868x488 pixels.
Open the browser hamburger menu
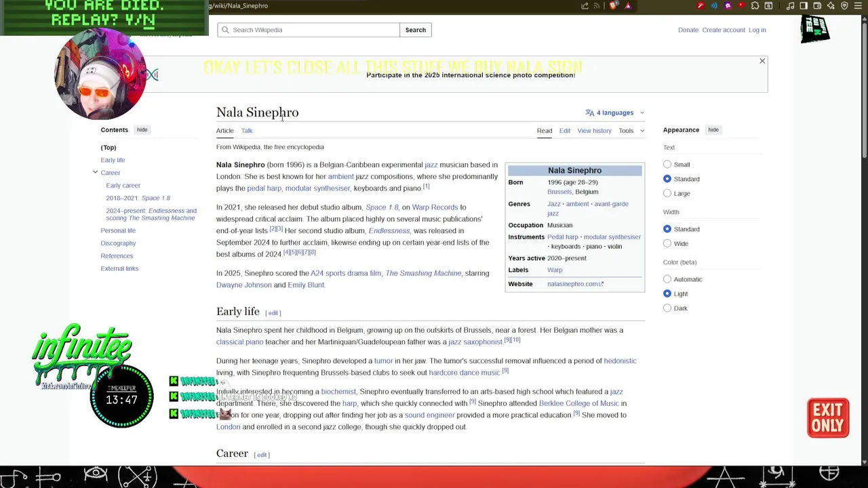click(x=858, y=5)
